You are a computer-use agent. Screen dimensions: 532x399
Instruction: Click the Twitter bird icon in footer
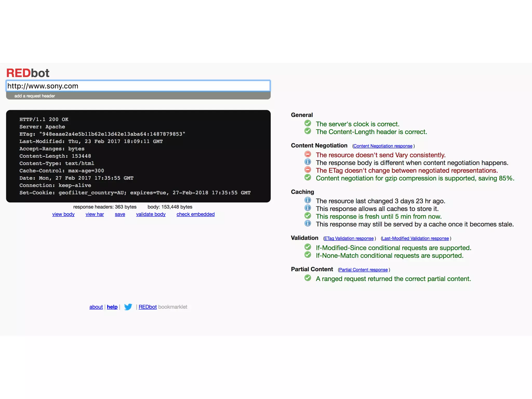128,307
